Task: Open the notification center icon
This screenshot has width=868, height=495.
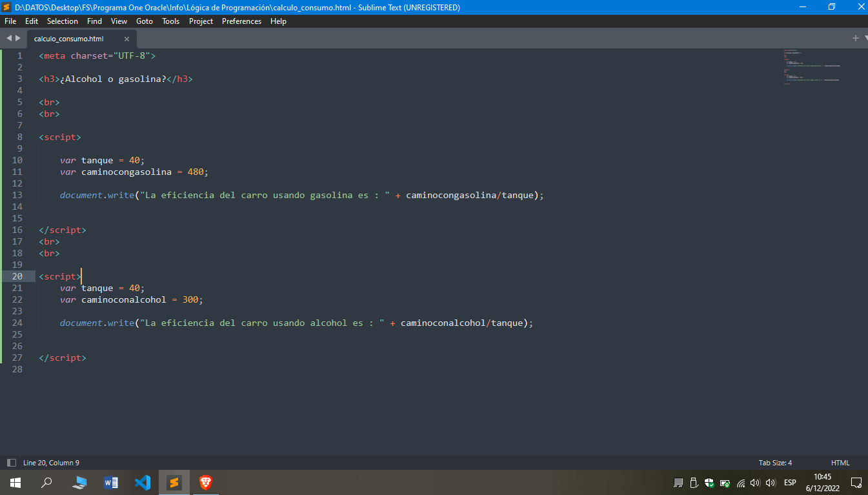Action: coord(856,482)
